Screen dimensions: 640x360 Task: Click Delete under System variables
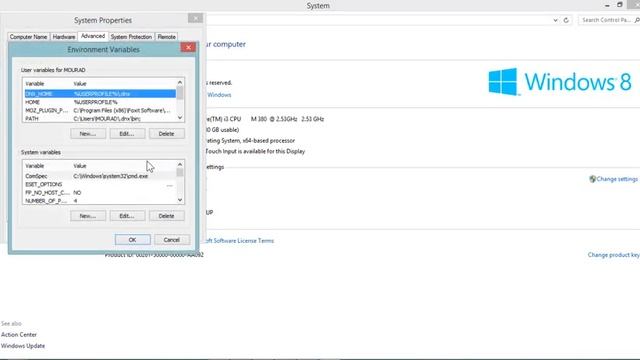[x=166, y=216]
